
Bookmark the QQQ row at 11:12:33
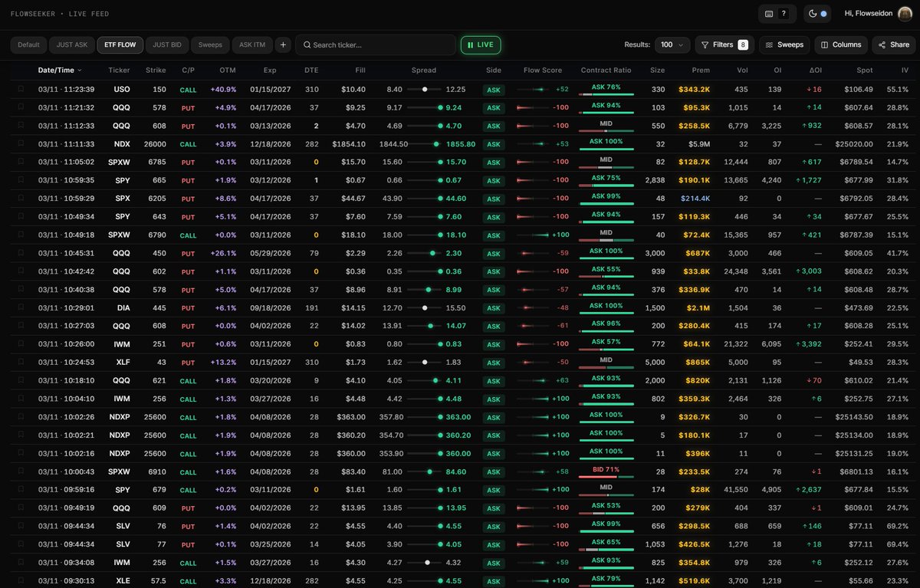21,126
